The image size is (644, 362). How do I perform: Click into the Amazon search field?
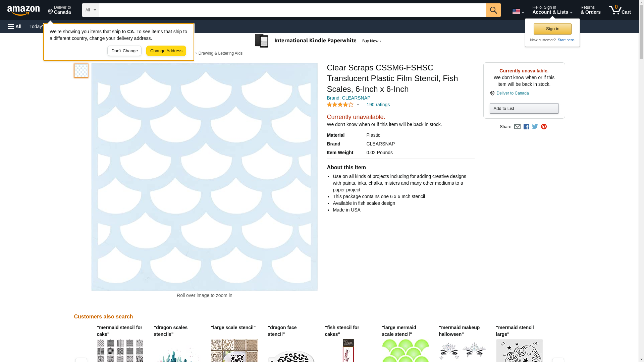point(292,10)
